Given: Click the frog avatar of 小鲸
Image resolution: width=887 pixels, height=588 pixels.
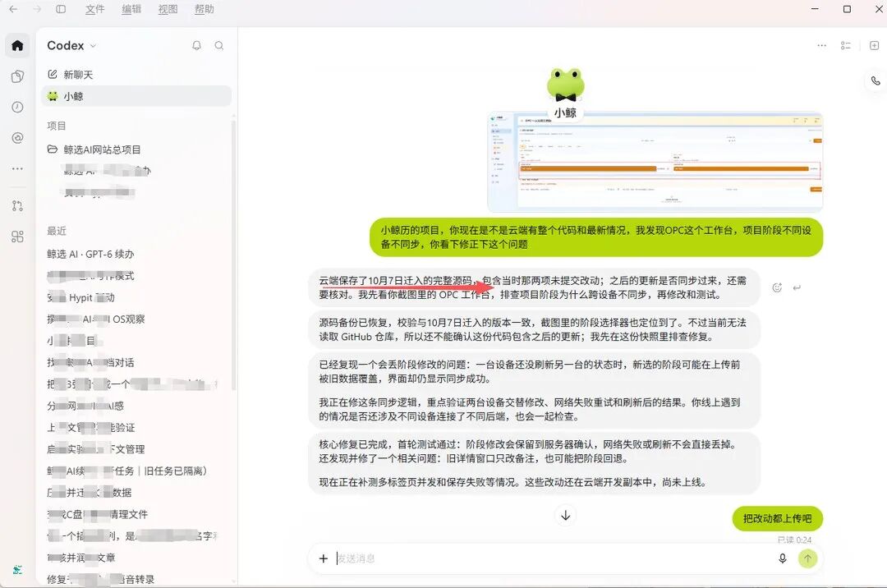Looking at the screenshot, I should pos(565,86).
